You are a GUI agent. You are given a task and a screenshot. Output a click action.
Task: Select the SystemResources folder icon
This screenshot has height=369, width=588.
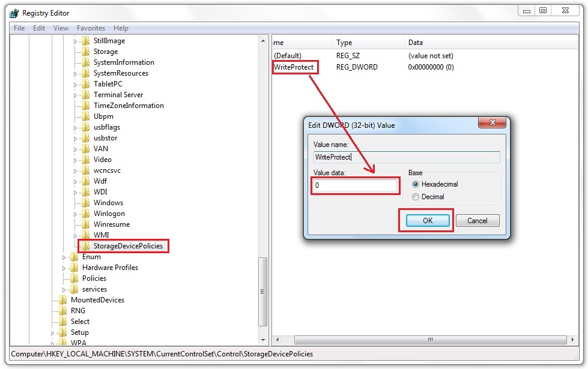pyautogui.click(x=85, y=73)
